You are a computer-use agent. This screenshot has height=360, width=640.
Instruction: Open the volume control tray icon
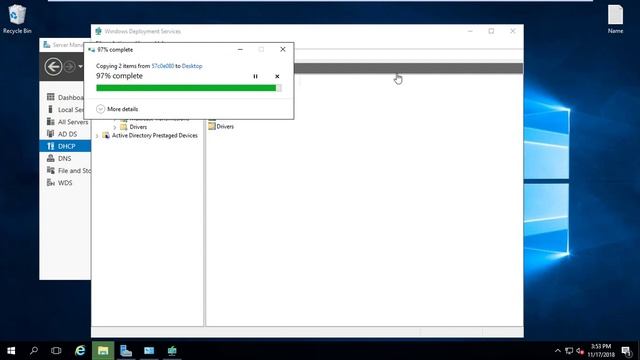point(580,351)
